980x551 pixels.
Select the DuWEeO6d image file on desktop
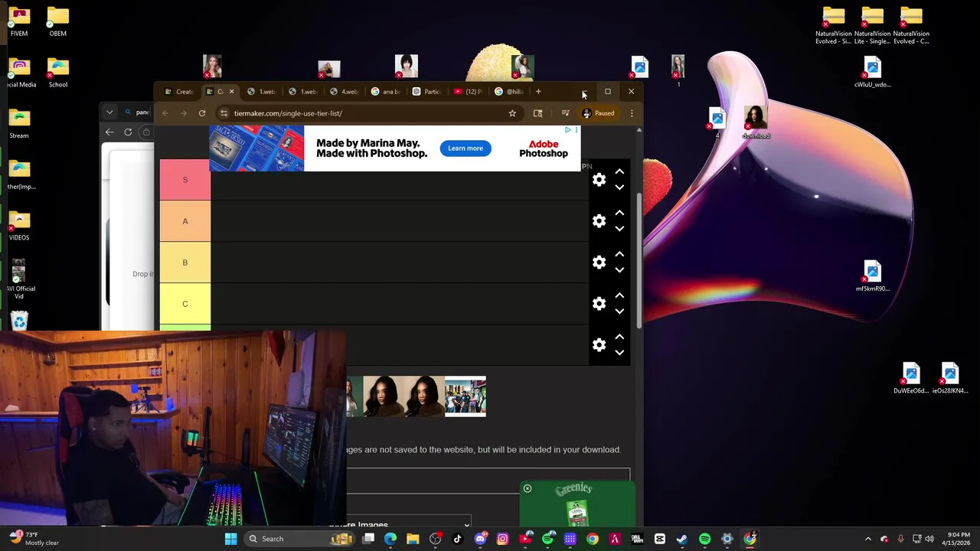tap(910, 378)
